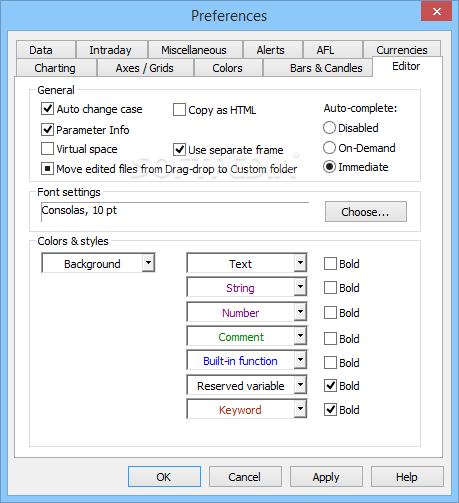
Task: Click Apply to save settings
Action: [x=326, y=477]
